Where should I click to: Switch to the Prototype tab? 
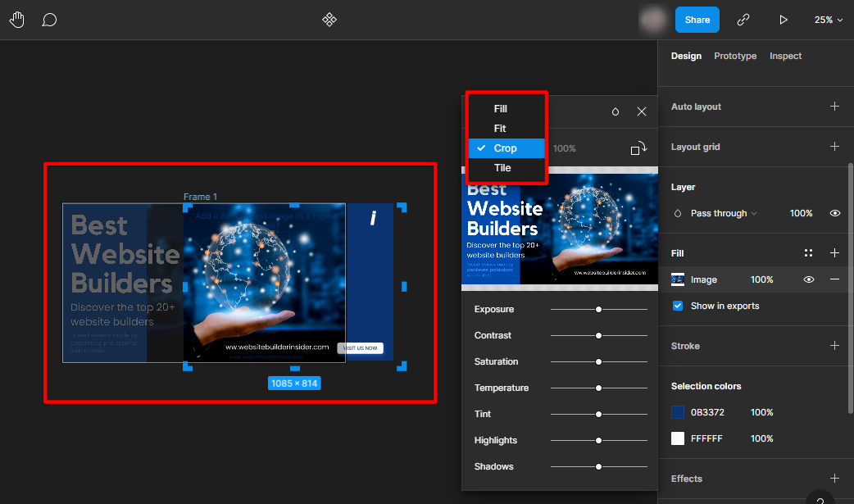pos(735,56)
